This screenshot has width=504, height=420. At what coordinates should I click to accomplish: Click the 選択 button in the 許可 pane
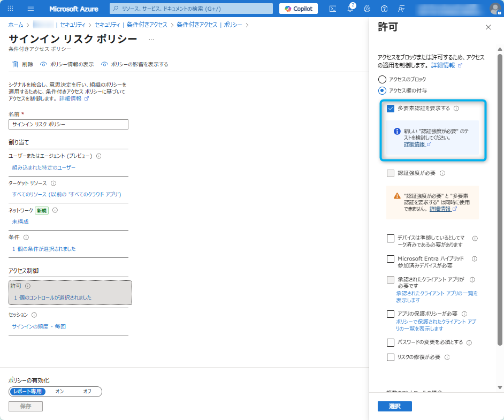395,406
